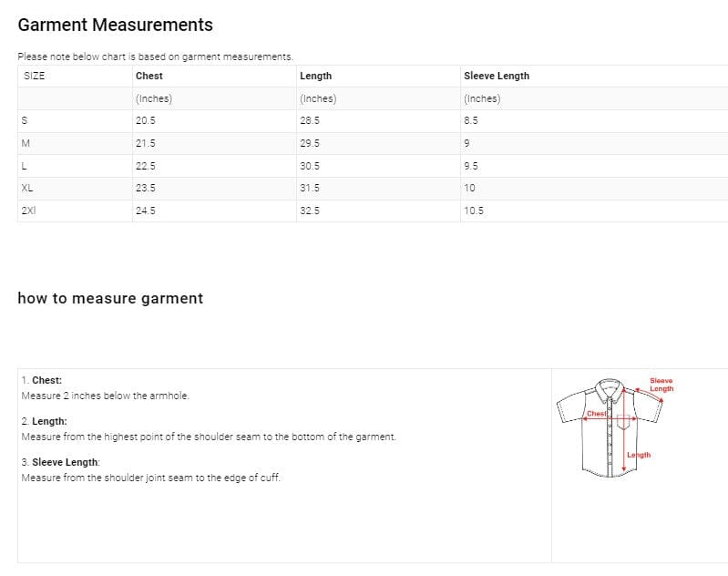The image size is (728, 576).
Task: Click red Sleeve Length label in shirt diagram
Action: coord(661,385)
